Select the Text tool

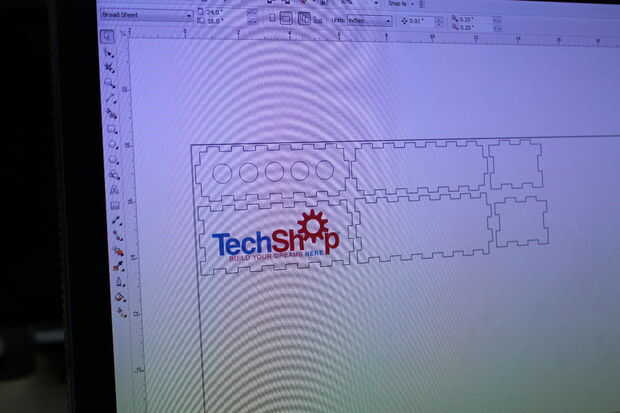115,190
